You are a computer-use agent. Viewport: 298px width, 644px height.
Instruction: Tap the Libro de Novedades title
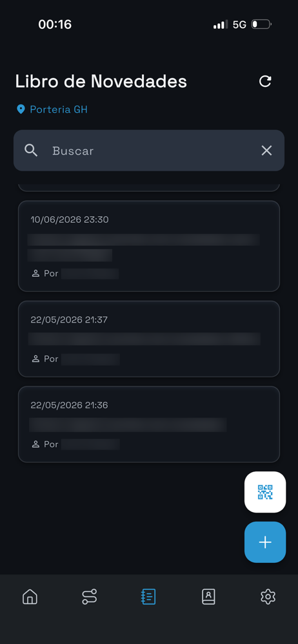(x=101, y=81)
